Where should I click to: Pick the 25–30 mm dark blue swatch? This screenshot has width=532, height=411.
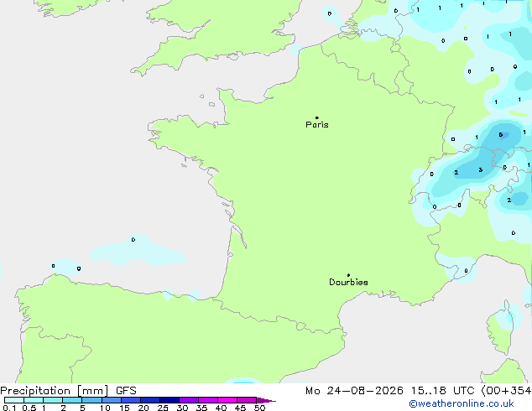[x=170, y=400]
